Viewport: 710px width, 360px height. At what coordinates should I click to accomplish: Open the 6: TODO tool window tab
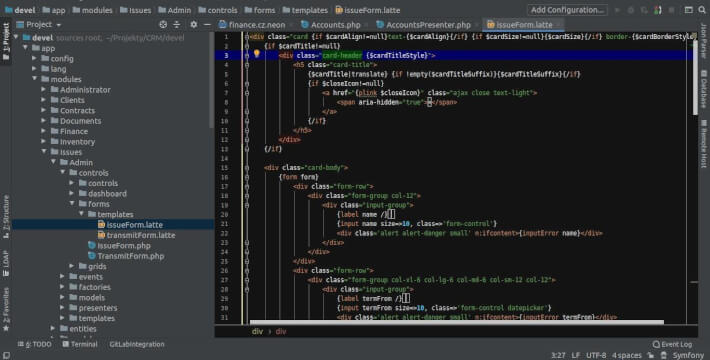coord(34,344)
